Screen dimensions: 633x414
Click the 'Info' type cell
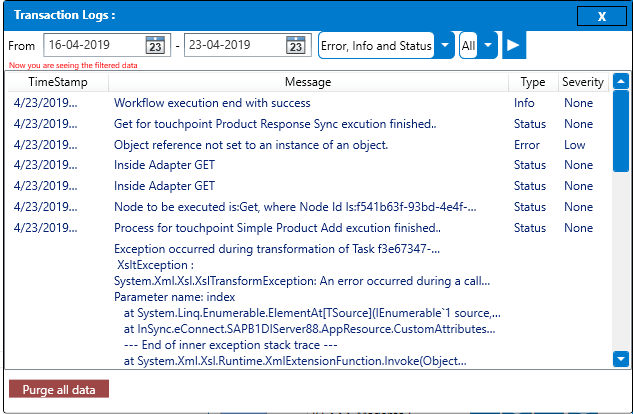click(524, 103)
